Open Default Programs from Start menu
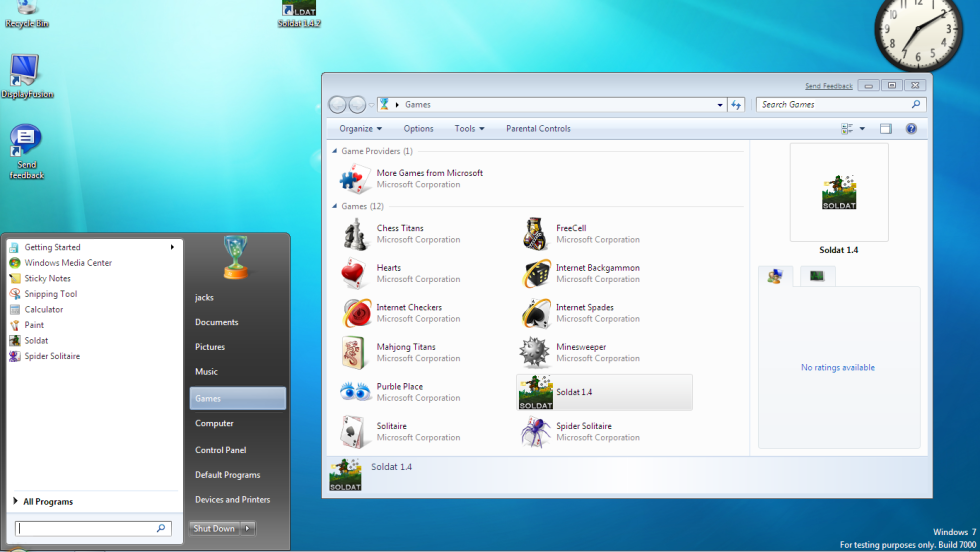The height and width of the screenshot is (552, 980). coord(228,474)
